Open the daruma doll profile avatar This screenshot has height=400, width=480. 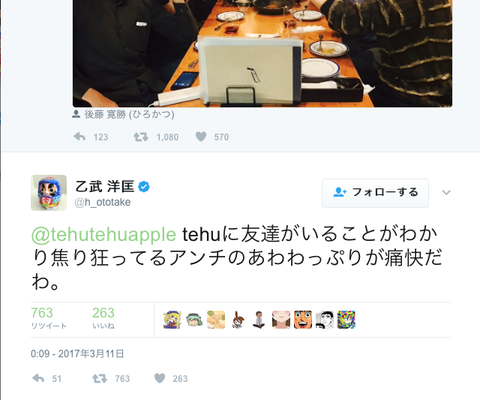click(x=49, y=193)
